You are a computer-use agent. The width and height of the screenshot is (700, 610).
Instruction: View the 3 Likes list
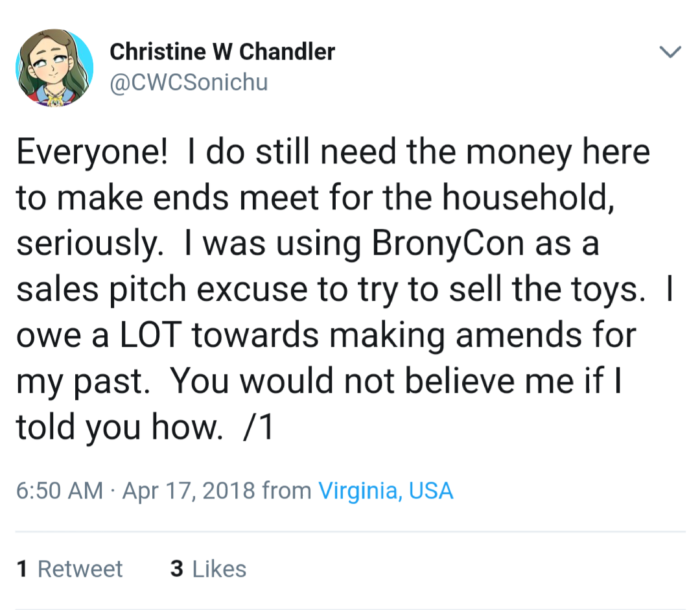point(208,569)
